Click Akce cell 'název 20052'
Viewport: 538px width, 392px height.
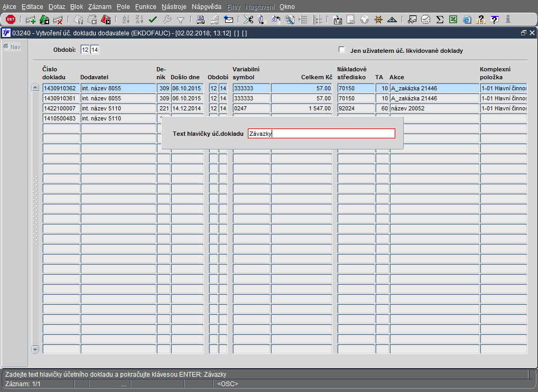pyautogui.click(x=434, y=108)
